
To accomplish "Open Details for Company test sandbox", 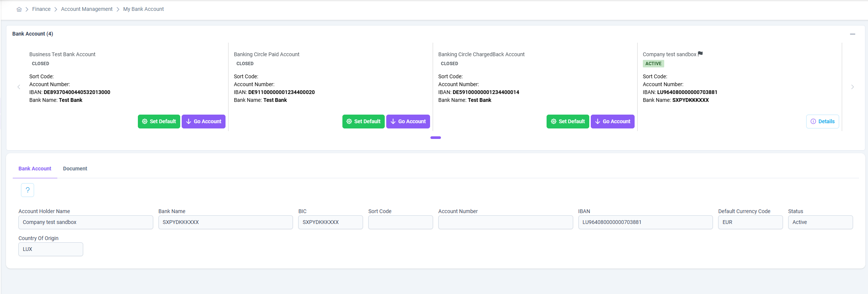I will tap(823, 121).
